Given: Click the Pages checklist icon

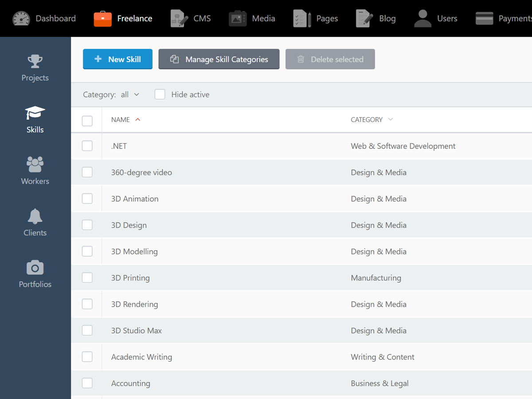Looking at the screenshot, I should (302, 19).
